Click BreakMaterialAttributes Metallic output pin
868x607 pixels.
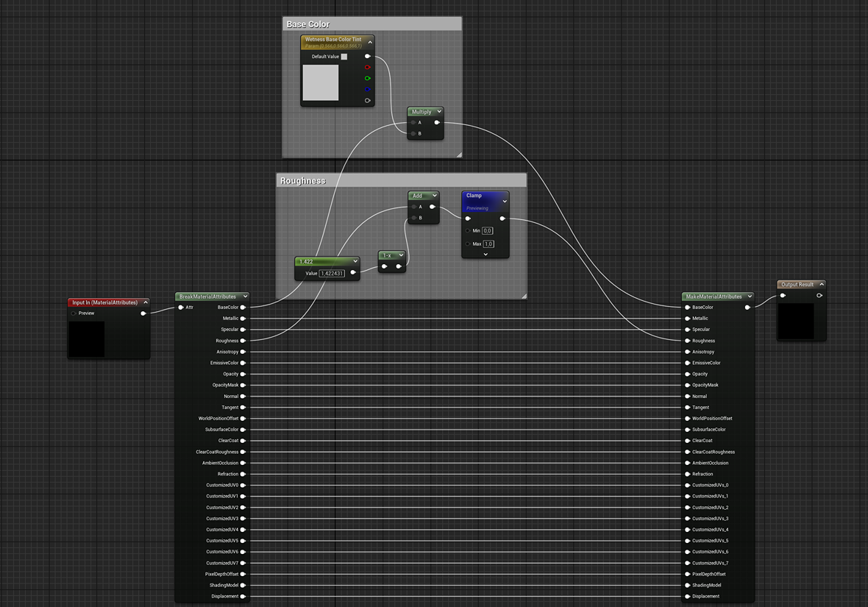coord(243,319)
